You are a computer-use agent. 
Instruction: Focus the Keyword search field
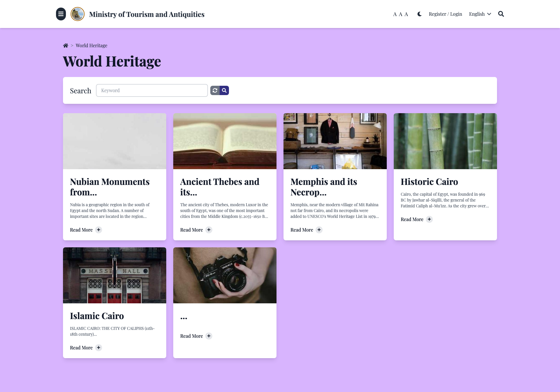click(x=152, y=90)
